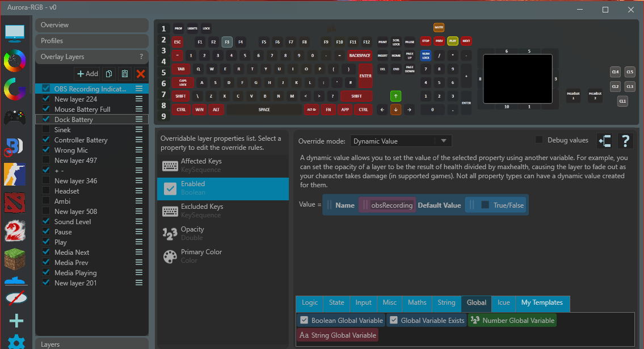Delete layer with the red X icon
This screenshot has height=349, width=644.
tap(140, 74)
